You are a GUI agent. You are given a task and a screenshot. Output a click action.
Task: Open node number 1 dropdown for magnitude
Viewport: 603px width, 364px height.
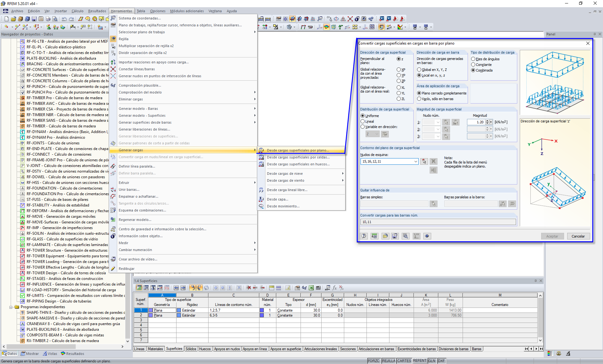click(x=438, y=122)
